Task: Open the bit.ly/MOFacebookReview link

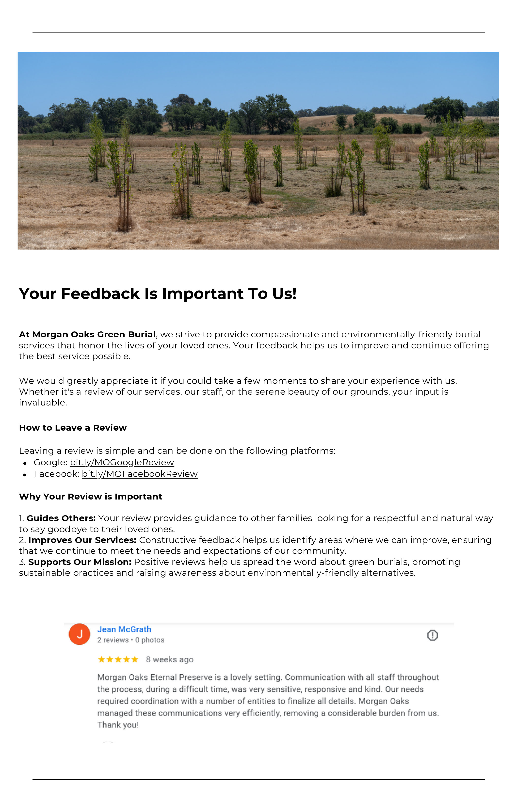Action: pyautogui.click(x=140, y=474)
